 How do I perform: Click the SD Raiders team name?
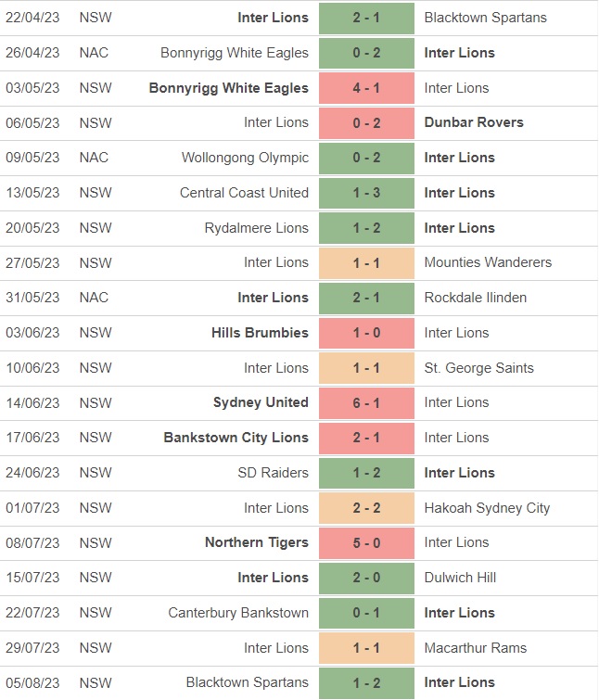tap(272, 473)
